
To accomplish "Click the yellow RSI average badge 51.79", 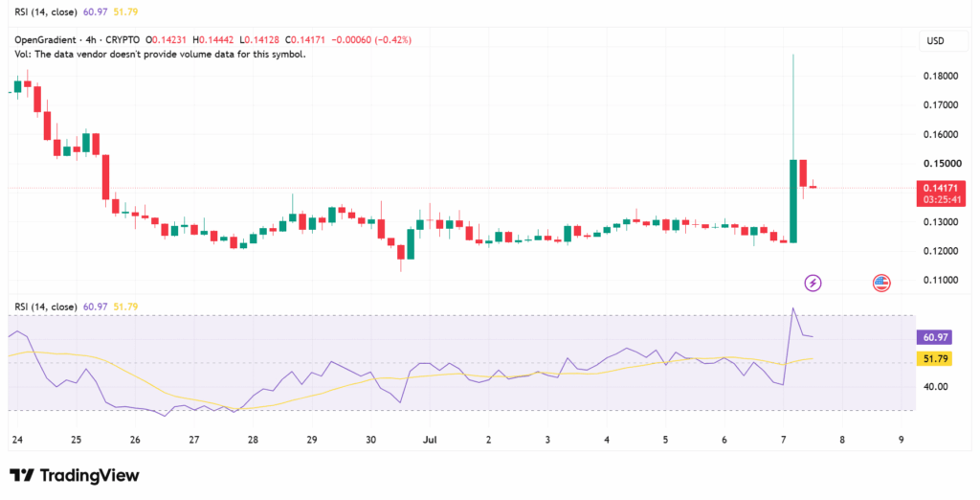I will pos(936,359).
